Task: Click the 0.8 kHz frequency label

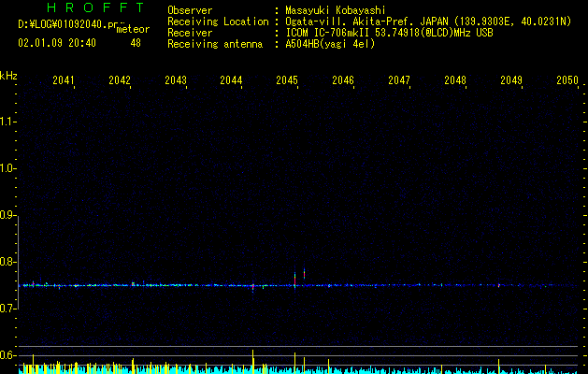Action: pyautogui.click(x=7, y=262)
